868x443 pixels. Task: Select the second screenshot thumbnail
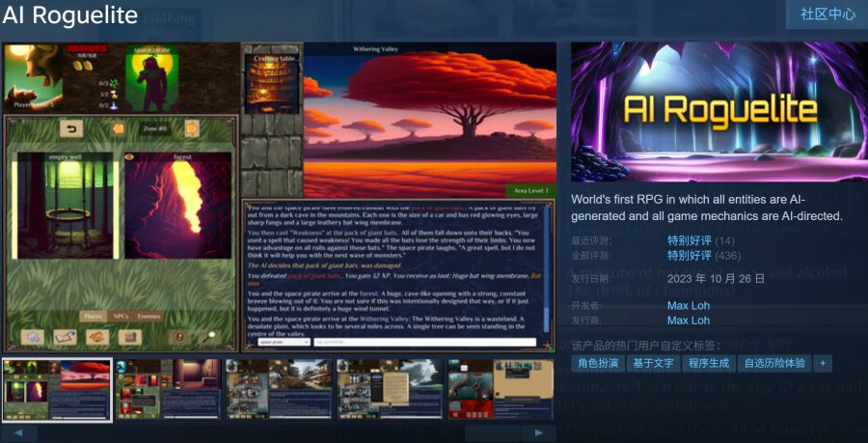[x=168, y=390]
